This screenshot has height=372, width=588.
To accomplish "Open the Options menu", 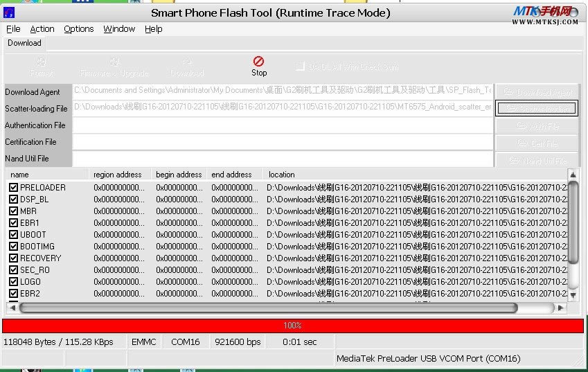I will click(x=78, y=29).
